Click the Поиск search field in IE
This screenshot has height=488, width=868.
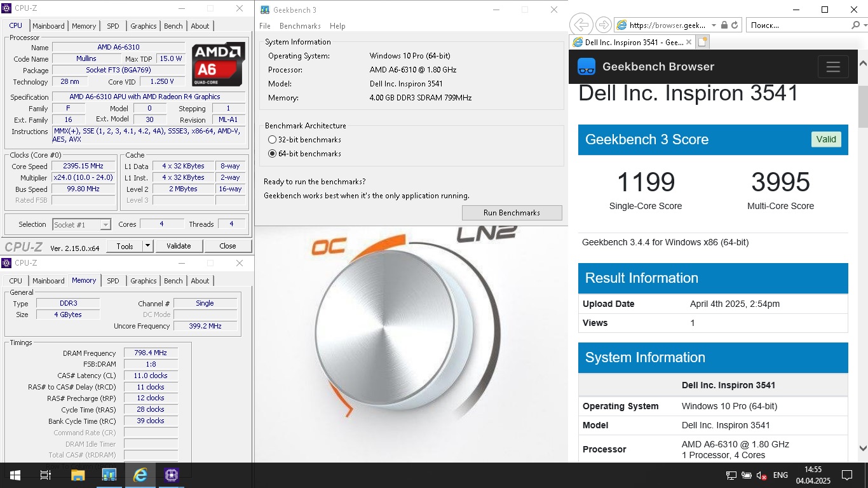tap(797, 25)
